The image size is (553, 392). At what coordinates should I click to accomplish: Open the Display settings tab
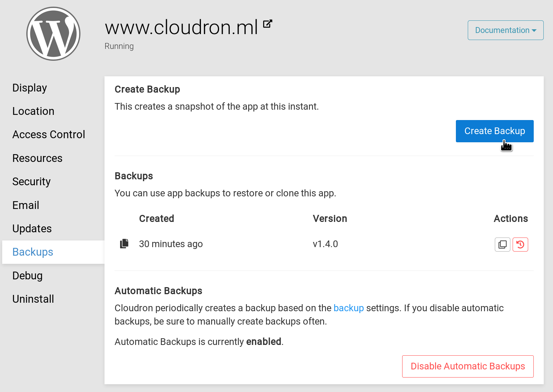[x=30, y=88]
